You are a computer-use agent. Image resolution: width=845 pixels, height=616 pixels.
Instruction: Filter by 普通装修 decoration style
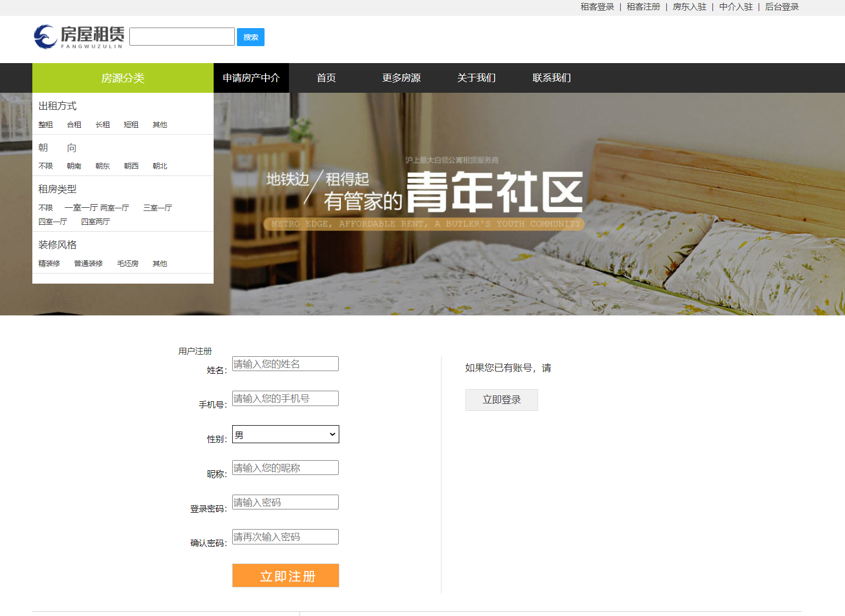click(89, 263)
